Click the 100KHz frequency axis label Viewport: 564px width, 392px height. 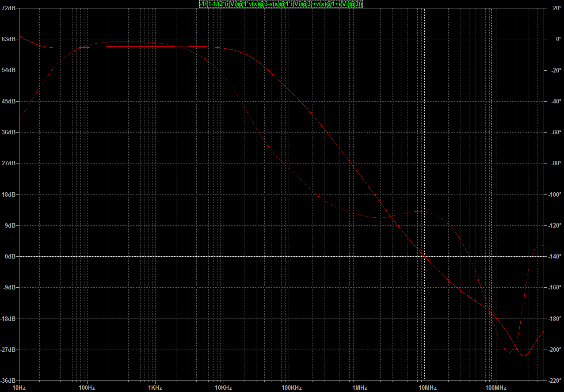[x=291, y=388]
